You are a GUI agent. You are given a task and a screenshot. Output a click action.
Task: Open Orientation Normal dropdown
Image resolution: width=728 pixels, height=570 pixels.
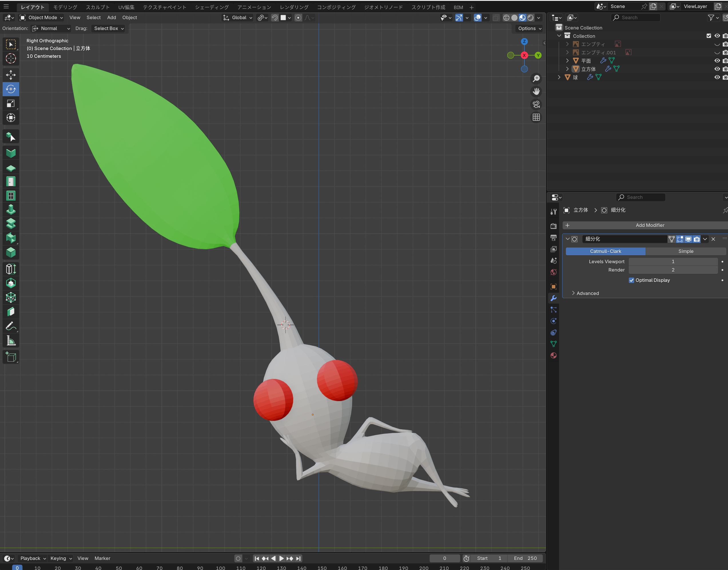(x=51, y=29)
